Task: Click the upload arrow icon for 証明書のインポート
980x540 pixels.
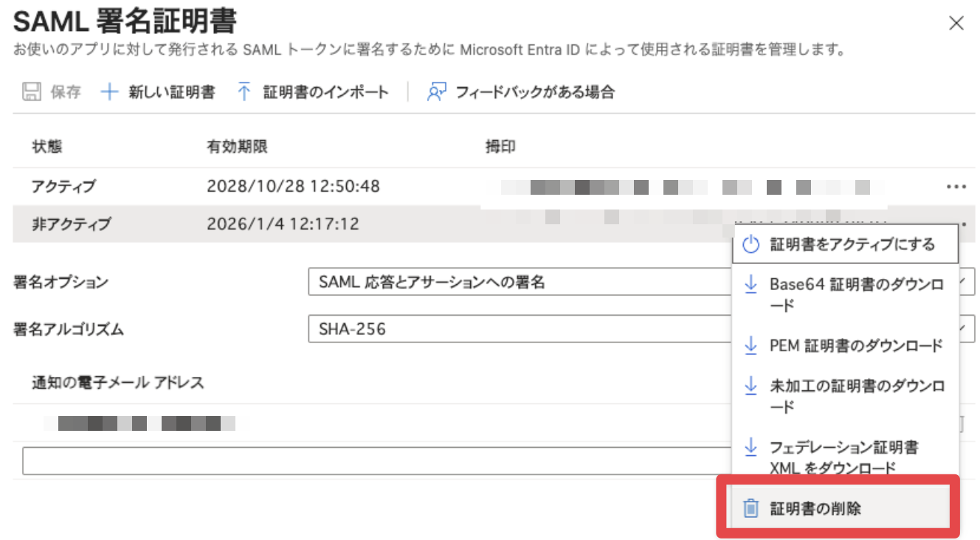Action: pyautogui.click(x=244, y=92)
